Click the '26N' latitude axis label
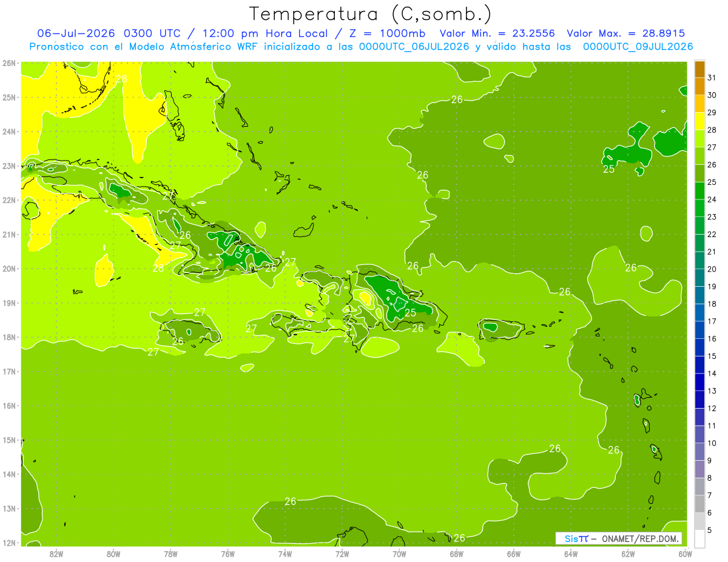 (9, 63)
